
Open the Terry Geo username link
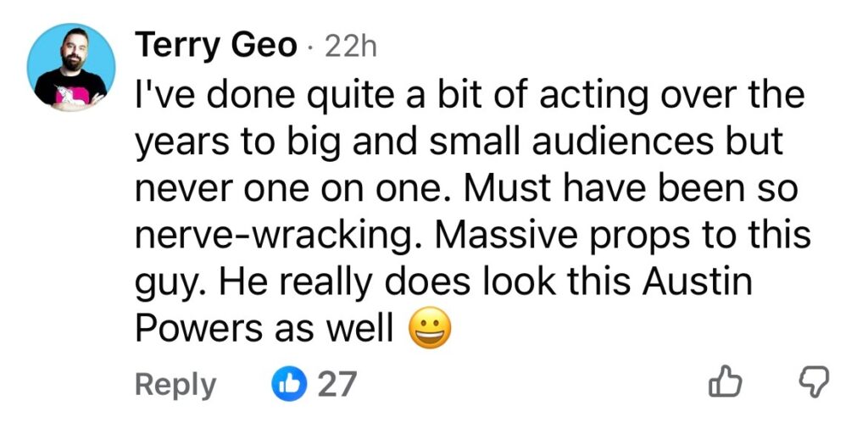[217, 47]
